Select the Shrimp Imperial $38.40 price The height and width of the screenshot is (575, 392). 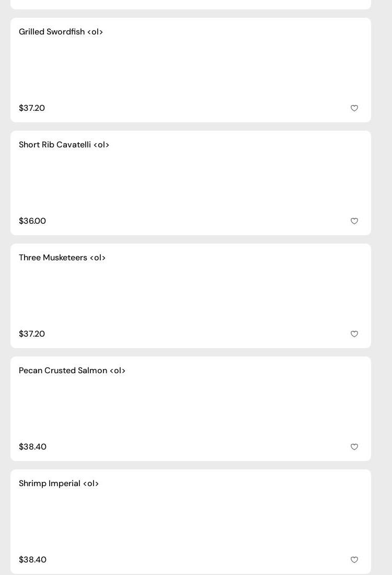coord(32,560)
